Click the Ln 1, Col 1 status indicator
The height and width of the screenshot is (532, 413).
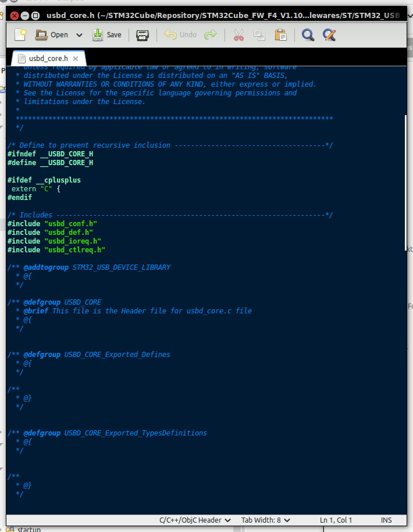tap(336, 520)
